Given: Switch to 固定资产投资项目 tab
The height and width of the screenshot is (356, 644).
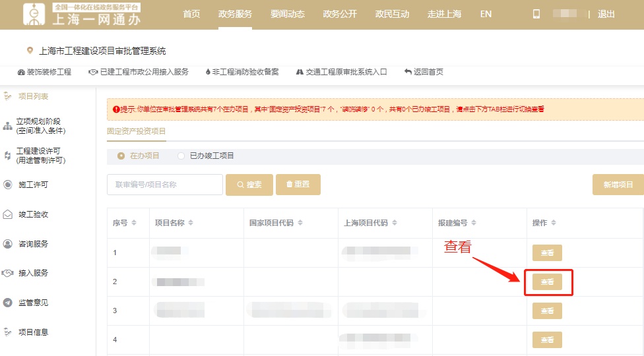Looking at the screenshot, I should [x=137, y=131].
